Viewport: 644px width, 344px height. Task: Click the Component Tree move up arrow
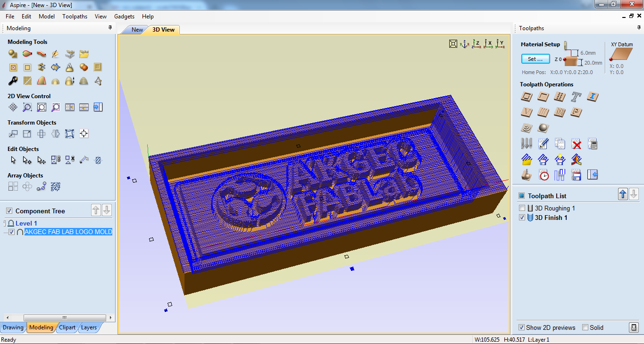[96, 210]
